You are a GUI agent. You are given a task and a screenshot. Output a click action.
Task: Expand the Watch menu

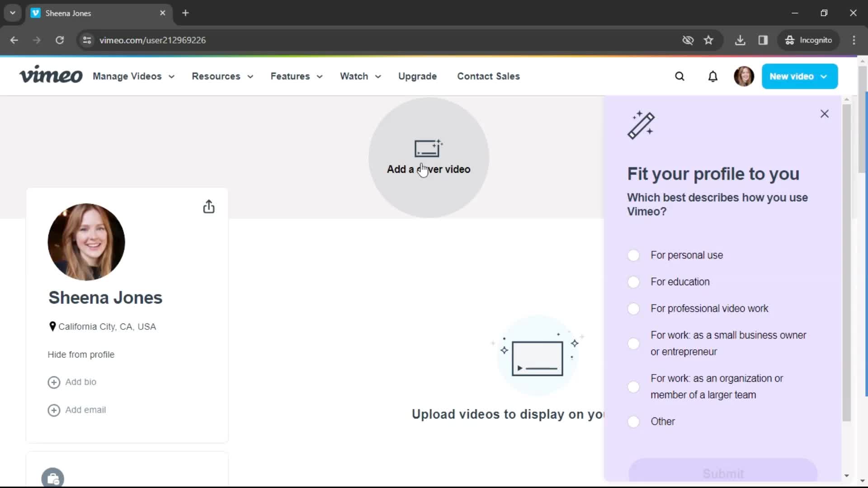point(361,76)
